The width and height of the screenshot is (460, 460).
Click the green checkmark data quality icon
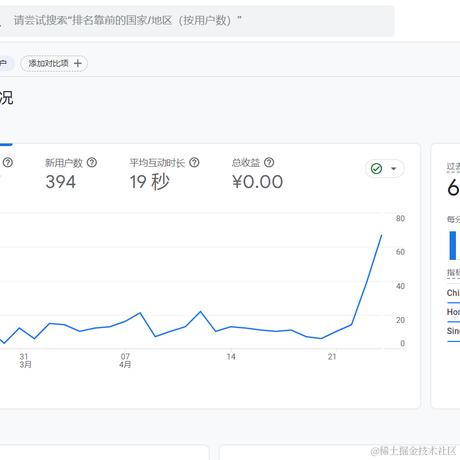(x=376, y=169)
